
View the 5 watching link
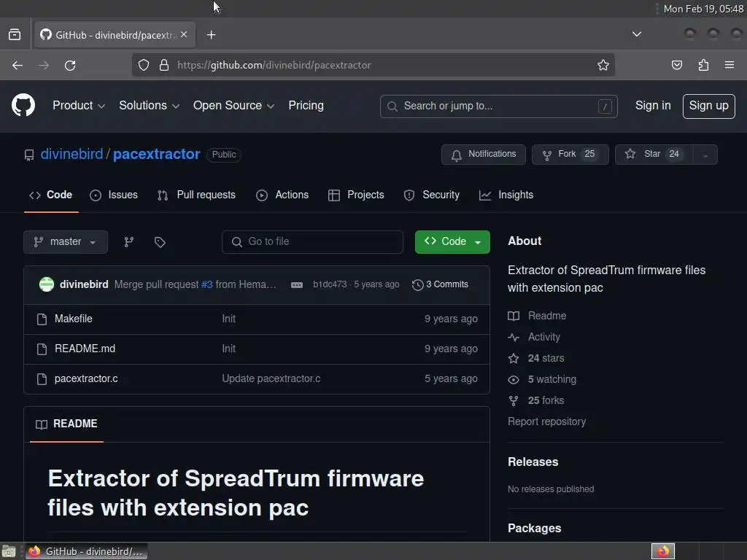[x=542, y=379]
